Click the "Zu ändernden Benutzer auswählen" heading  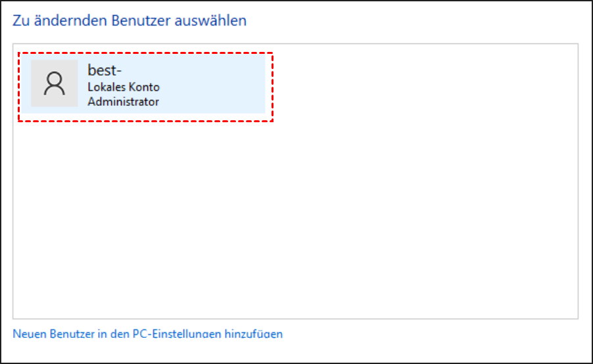(130, 20)
